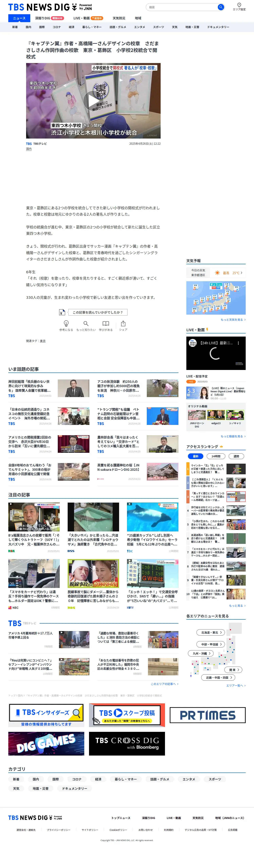Image resolution: width=254 pixels, height=868 pixels.
Task: Select the 最新 ranking toggle
Action: [x=196, y=456]
